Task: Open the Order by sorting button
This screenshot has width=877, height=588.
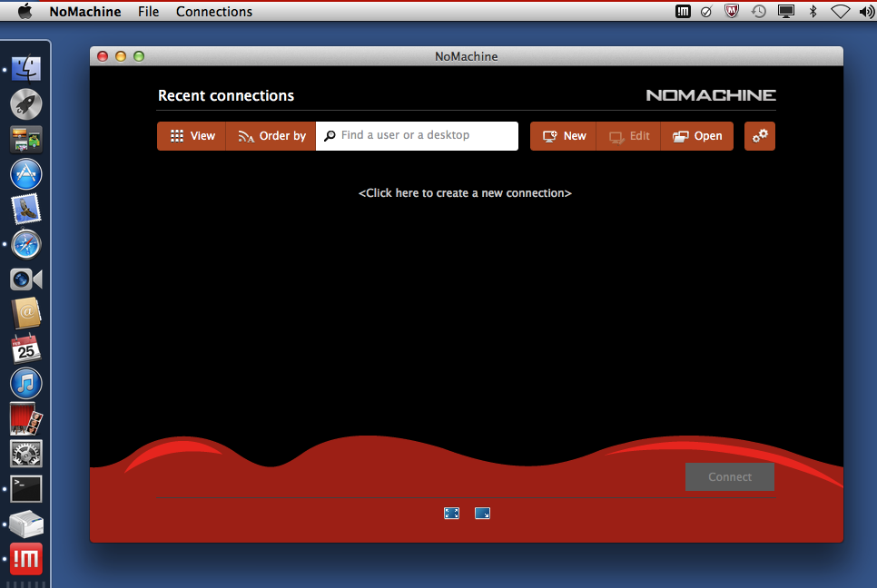Action: click(x=271, y=136)
